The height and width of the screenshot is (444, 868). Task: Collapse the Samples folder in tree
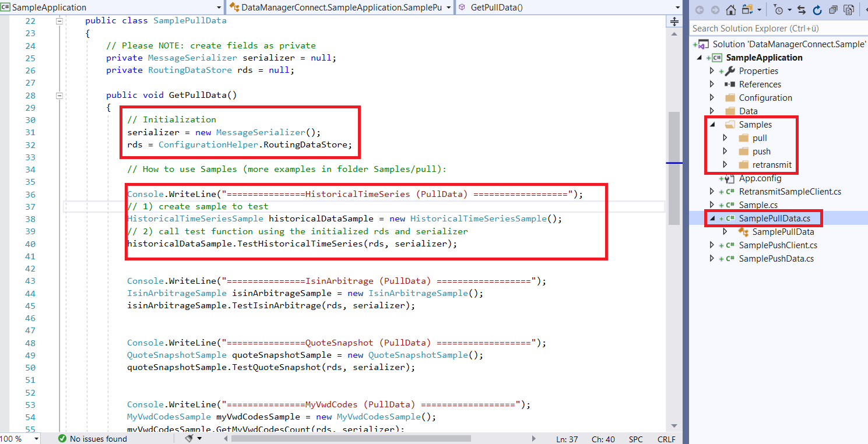[712, 125]
